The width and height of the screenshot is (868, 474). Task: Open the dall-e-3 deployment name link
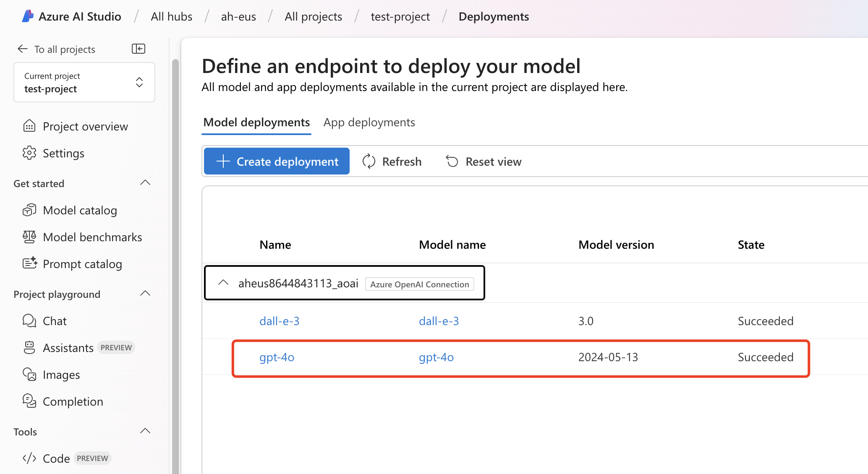279,321
